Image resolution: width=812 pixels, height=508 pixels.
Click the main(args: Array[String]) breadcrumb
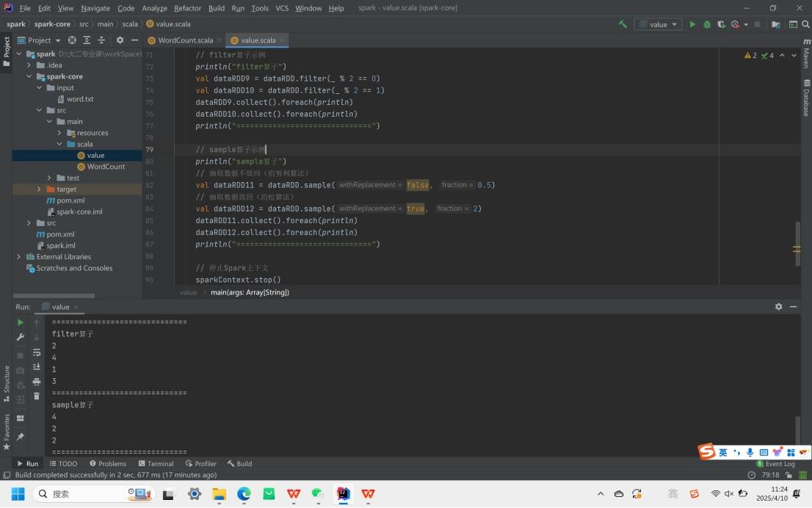(250, 293)
